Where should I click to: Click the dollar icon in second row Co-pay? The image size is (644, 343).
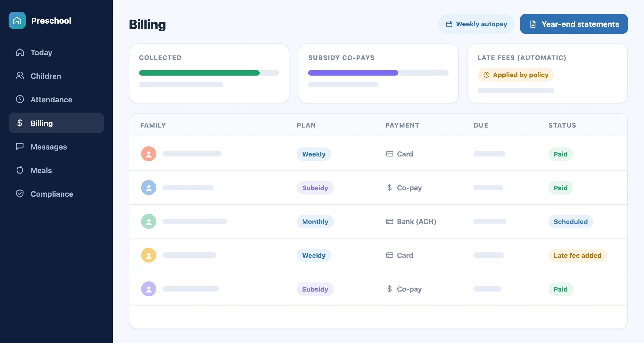pos(390,188)
